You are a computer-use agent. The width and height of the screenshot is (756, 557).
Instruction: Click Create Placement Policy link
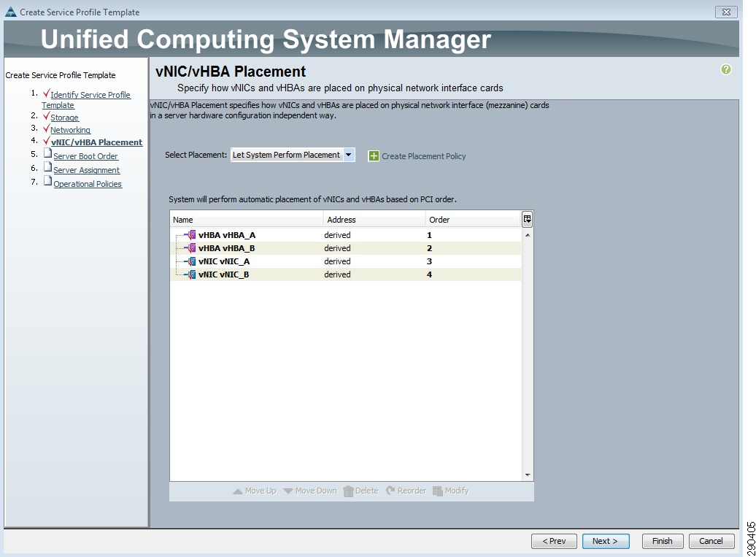click(x=424, y=156)
